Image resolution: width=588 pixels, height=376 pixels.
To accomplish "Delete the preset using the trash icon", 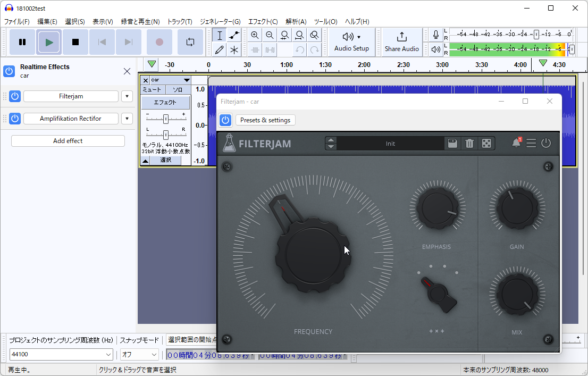I will pyautogui.click(x=469, y=143).
